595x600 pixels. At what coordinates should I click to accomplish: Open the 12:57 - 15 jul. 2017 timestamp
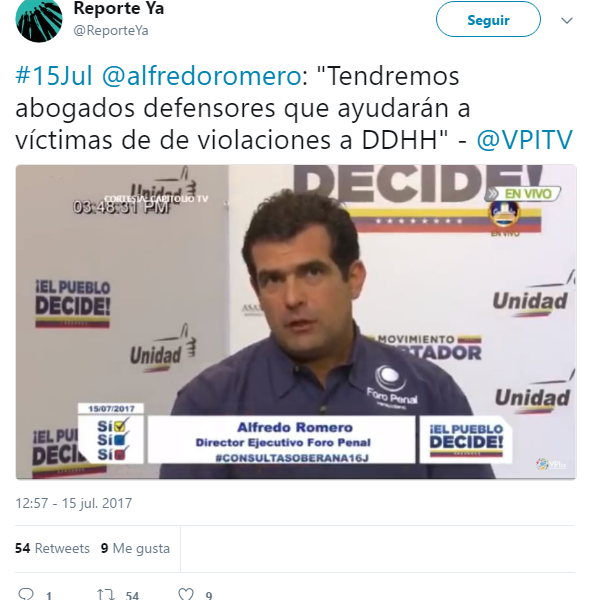[x=74, y=503]
